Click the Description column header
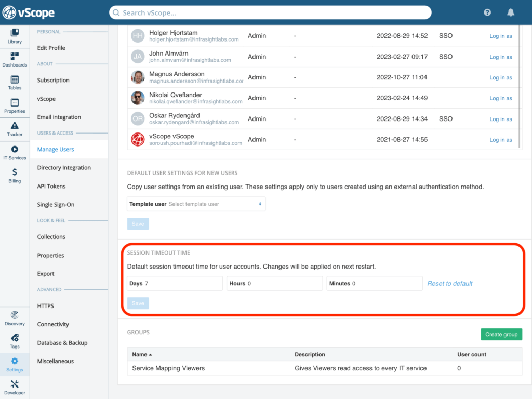The height and width of the screenshot is (399, 532). (310, 354)
